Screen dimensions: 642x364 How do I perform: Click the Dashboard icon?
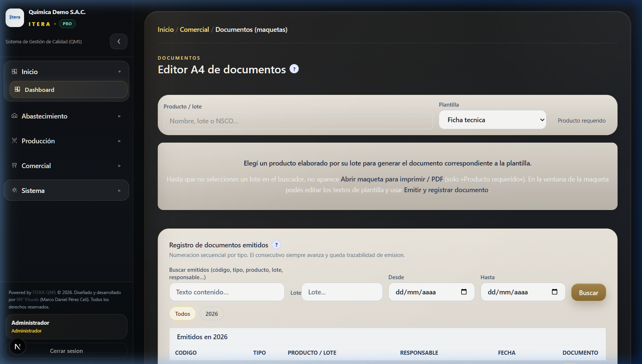pos(17,89)
